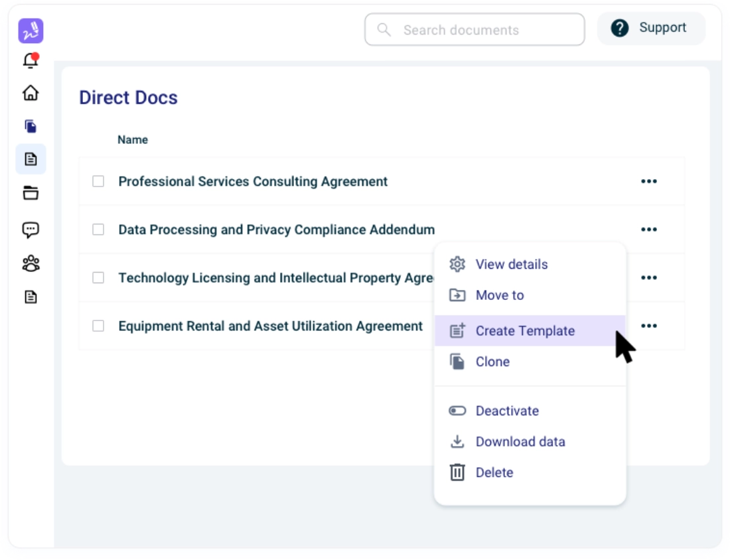This screenshot has width=730, height=560.
Task: Tick the Data Processing and Privacy Compliance checkbox
Action: pyautogui.click(x=98, y=230)
